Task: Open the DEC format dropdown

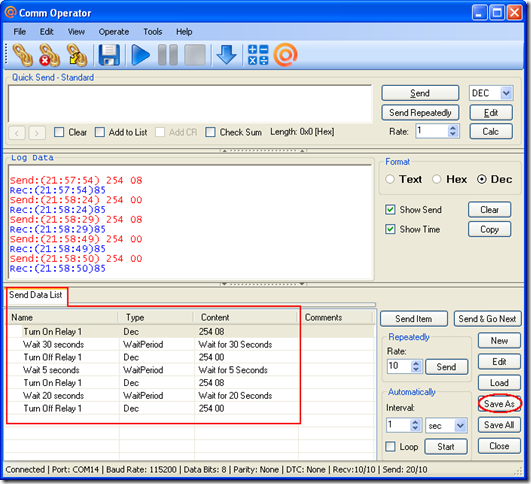Action: click(506, 93)
